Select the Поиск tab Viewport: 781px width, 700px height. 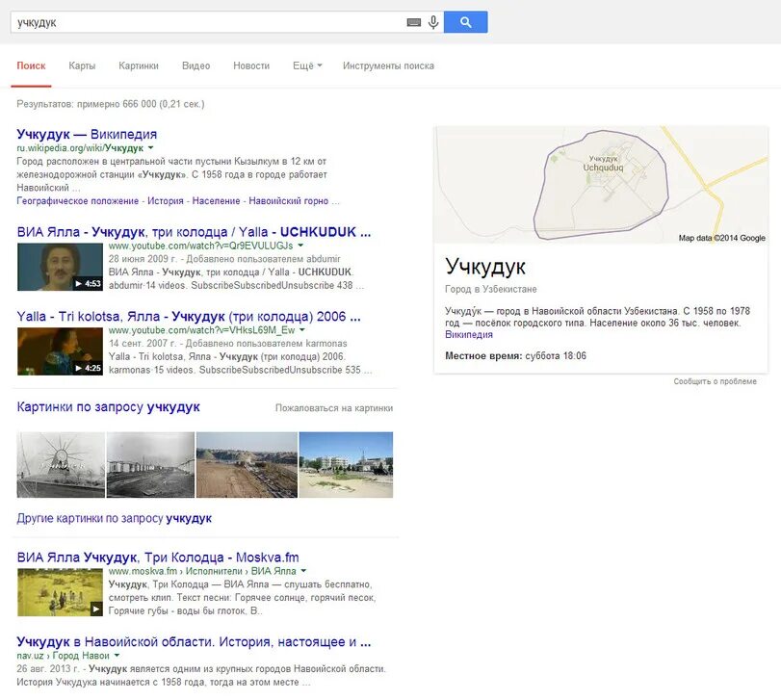31,65
